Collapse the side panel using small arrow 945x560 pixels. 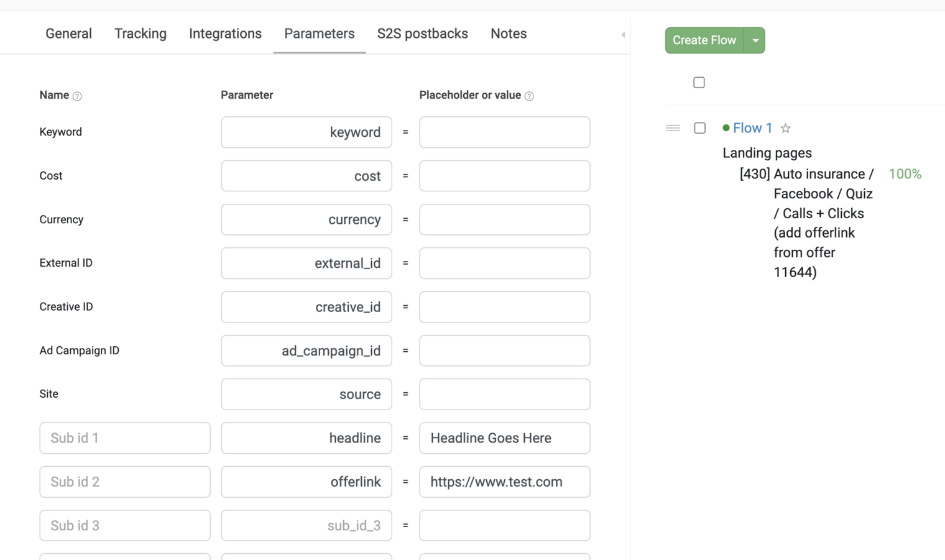[x=623, y=35]
